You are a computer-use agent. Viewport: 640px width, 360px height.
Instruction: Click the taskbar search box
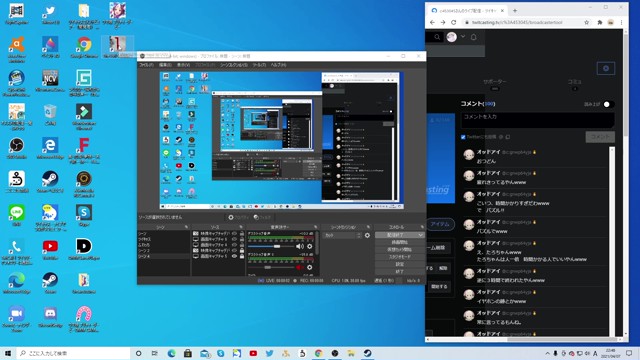[73, 353]
